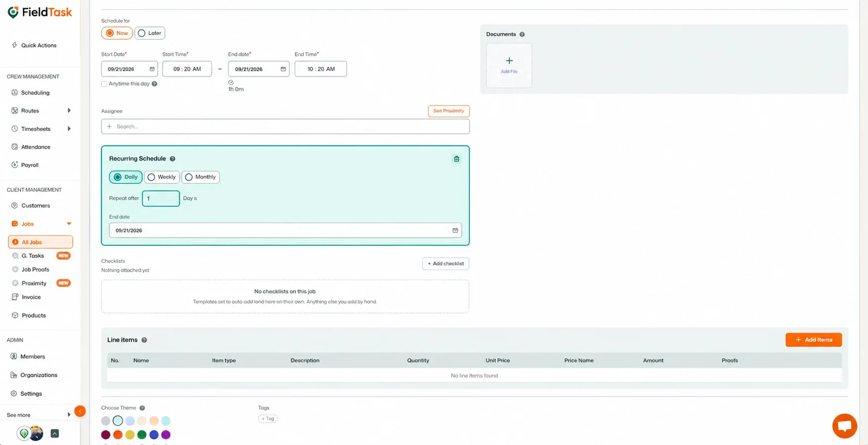This screenshot has width=868, height=445.
Task: Open the profile menu up-arrow
Action: coord(54,434)
